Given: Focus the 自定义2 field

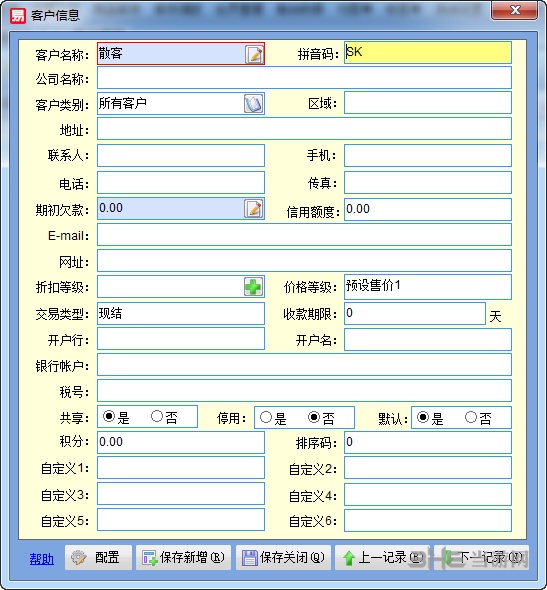Looking at the screenshot, I should click(x=428, y=468).
